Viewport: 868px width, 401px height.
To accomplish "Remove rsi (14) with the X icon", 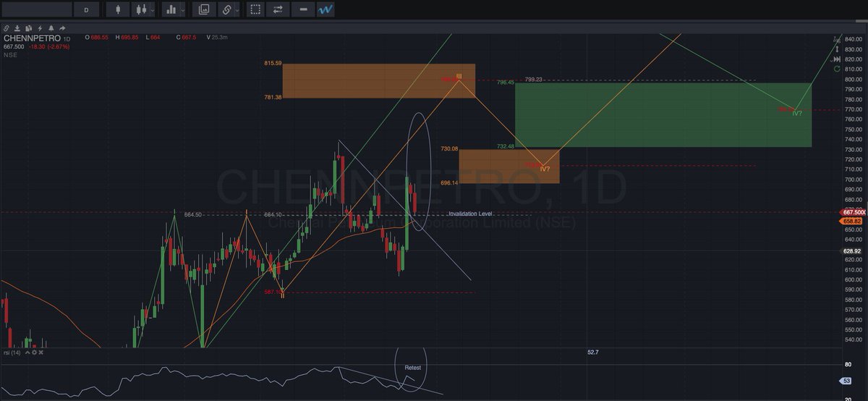I will click(x=41, y=353).
